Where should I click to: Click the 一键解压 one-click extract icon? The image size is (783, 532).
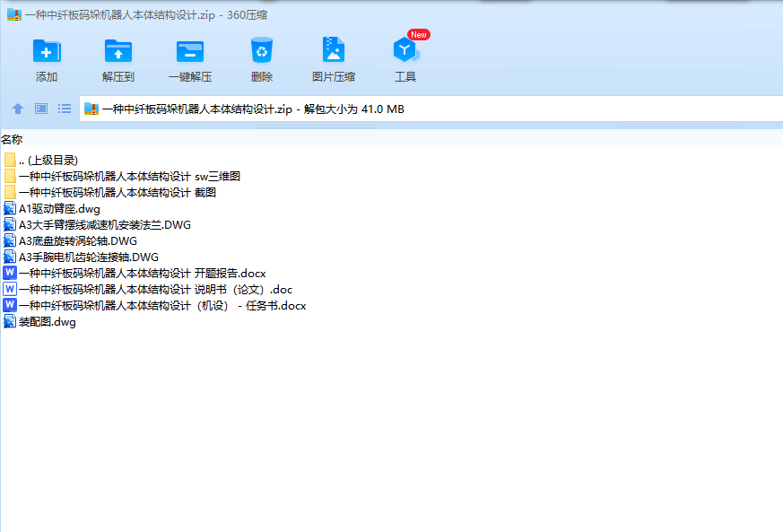[x=190, y=51]
